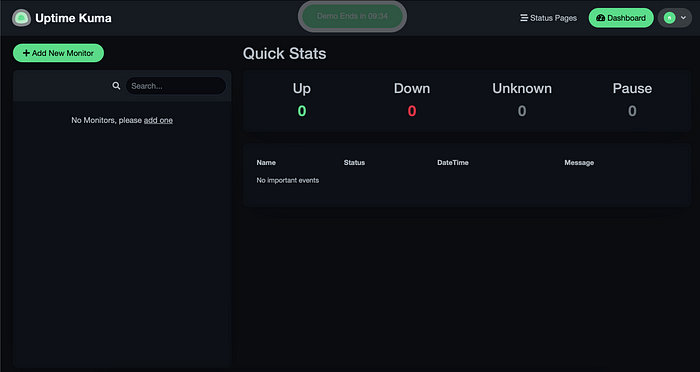Click the Down count value
Image resolution: width=700 pixels, height=372 pixels.
click(x=412, y=111)
